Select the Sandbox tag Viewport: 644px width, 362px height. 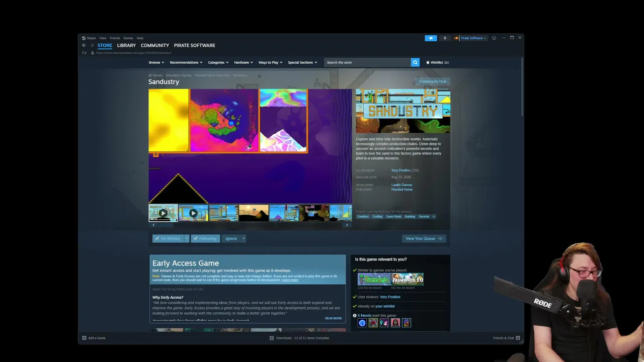pyautogui.click(x=363, y=217)
